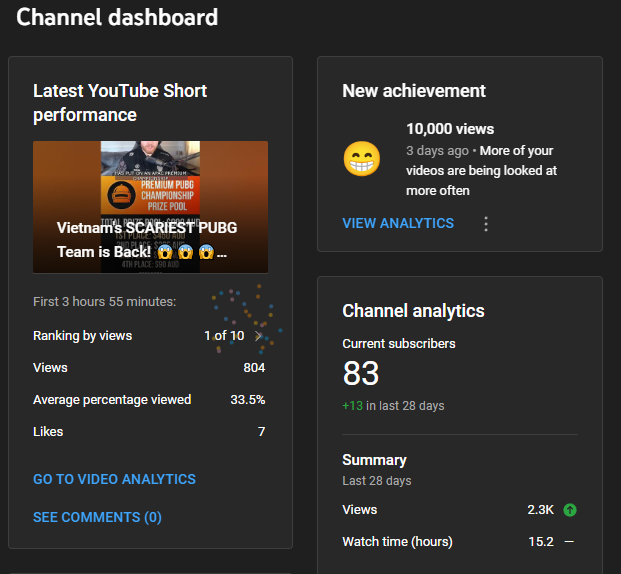This screenshot has width=621, height=574.
Task: Click 'Average percentage viewed' label
Action: pyautogui.click(x=112, y=400)
